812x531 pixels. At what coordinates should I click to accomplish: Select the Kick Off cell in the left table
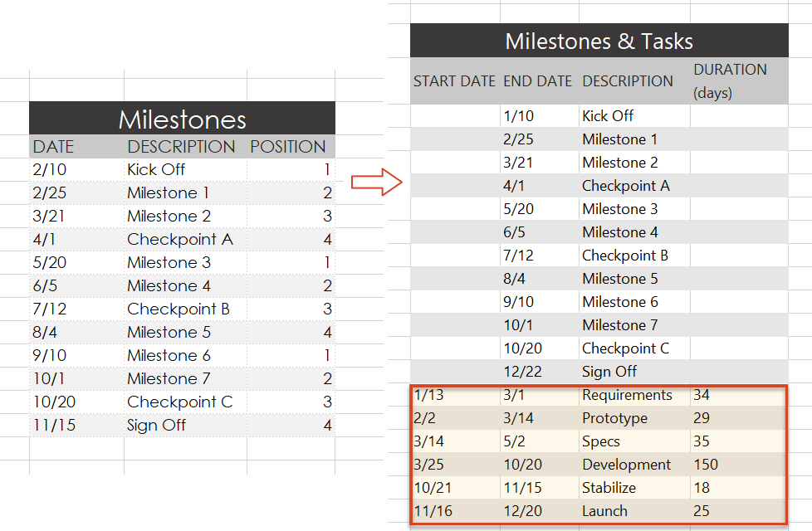(156, 169)
